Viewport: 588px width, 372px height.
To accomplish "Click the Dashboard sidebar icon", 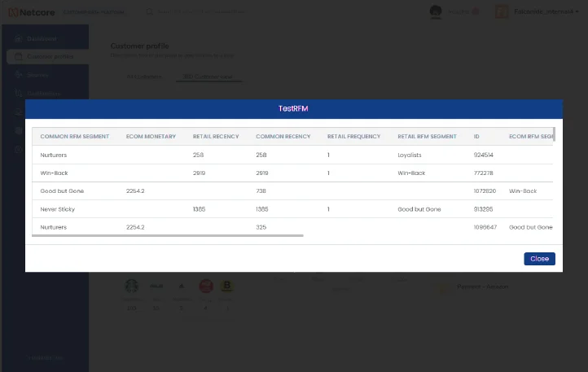I will (18, 39).
